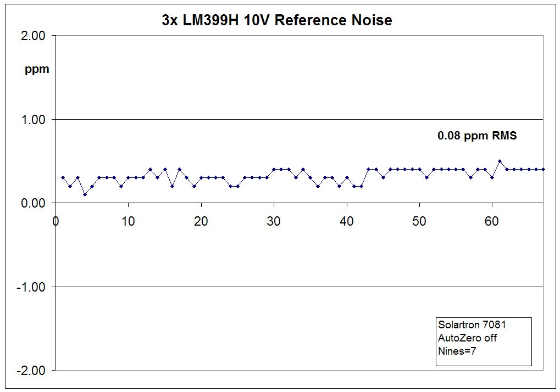Click the 'Nines=7' text line

(x=457, y=351)
